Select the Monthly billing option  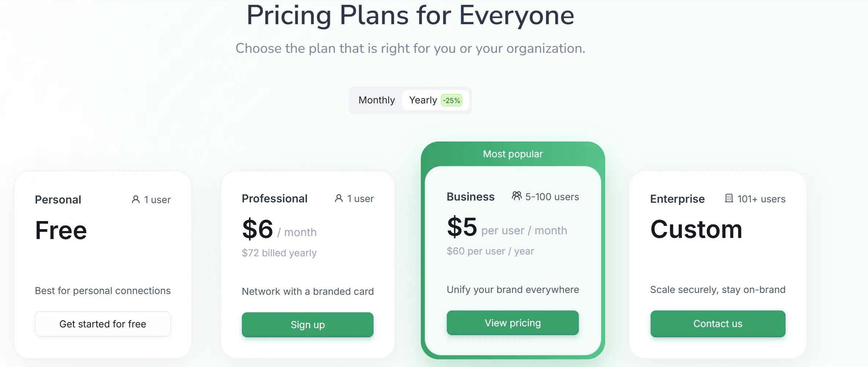point(376,100)
